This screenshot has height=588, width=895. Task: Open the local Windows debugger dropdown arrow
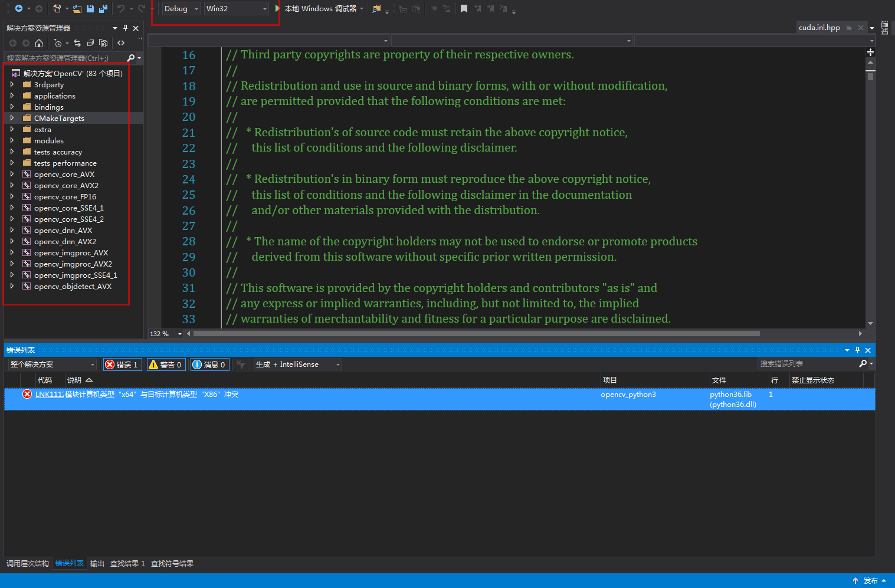pyautogui.click(x=362, y=9)
